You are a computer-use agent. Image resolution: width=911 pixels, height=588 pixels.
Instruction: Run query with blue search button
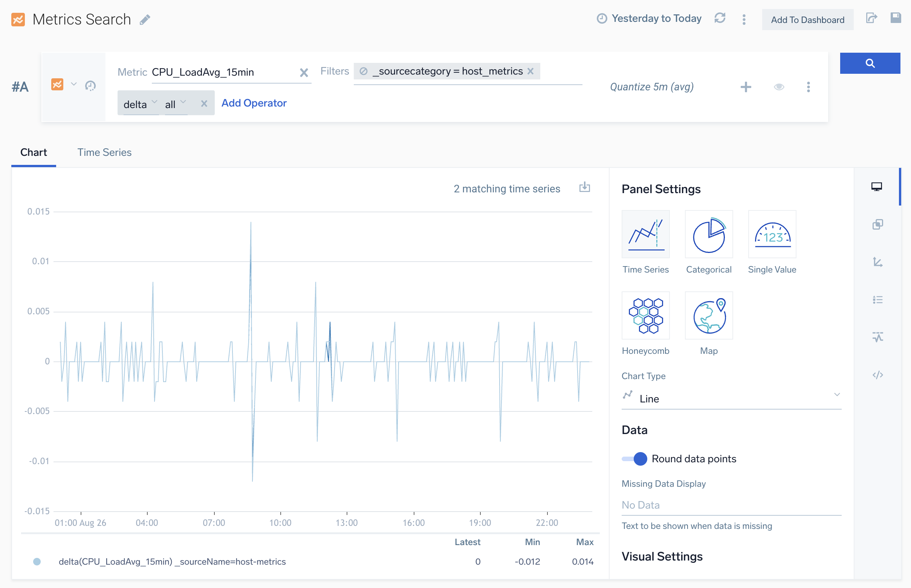tap(869, 63)
